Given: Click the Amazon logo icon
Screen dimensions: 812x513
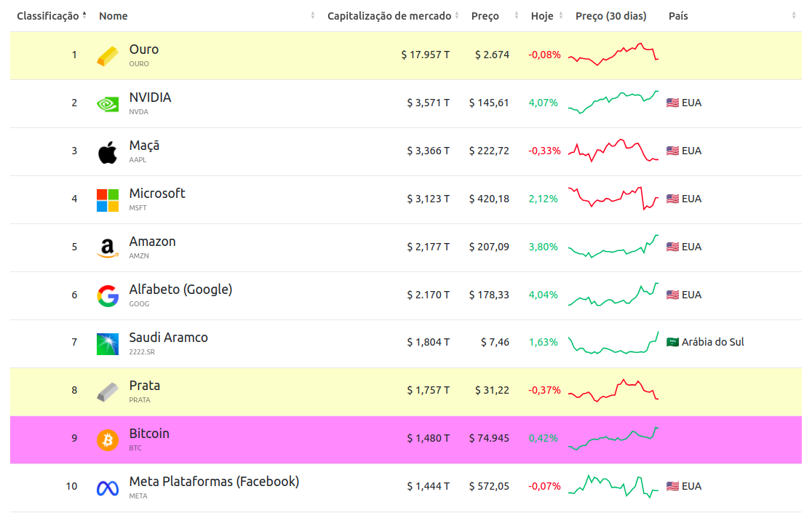Looking at the screenshot, I should [108, 248].
